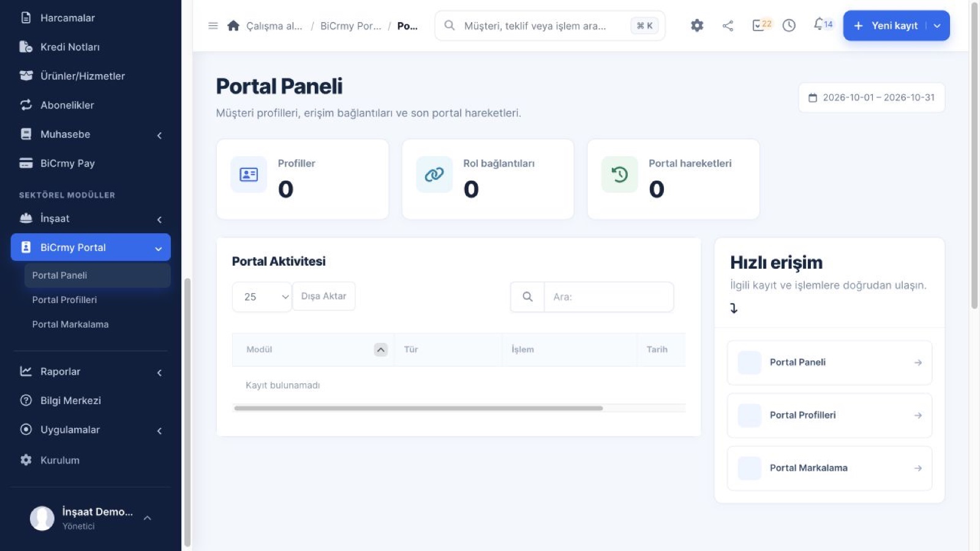
Task: Click the Çalışma al... breadcrumb
Action: [x=274, y=26]
